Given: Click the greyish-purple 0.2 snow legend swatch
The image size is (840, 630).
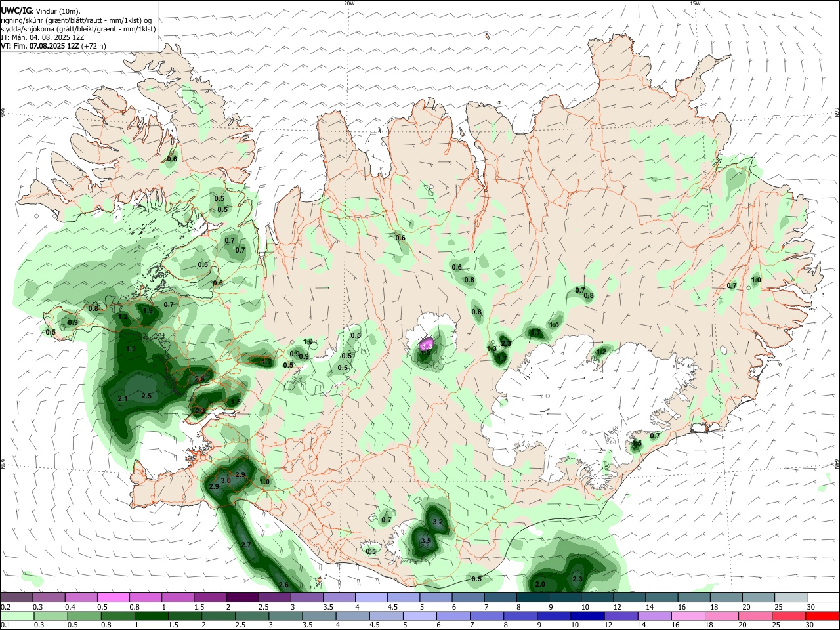Looking at the screenshot, I should tap(16, 598).
